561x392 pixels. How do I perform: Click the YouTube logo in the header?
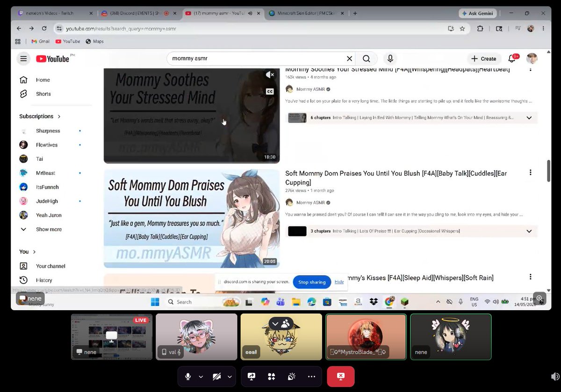(52, 58)
